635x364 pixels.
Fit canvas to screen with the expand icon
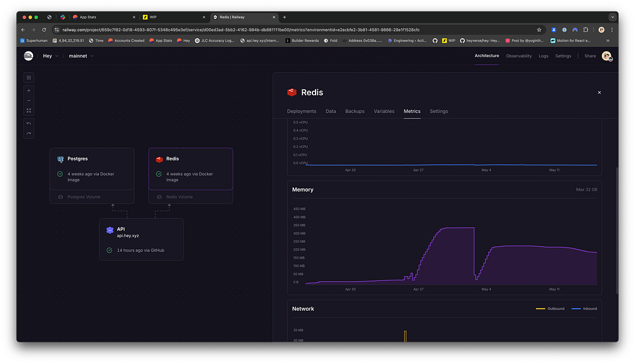pos(29,110)
